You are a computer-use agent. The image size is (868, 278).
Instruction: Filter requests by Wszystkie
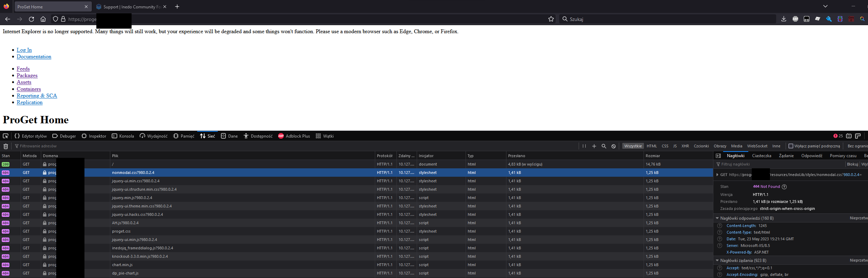click(x=633, y=146)
